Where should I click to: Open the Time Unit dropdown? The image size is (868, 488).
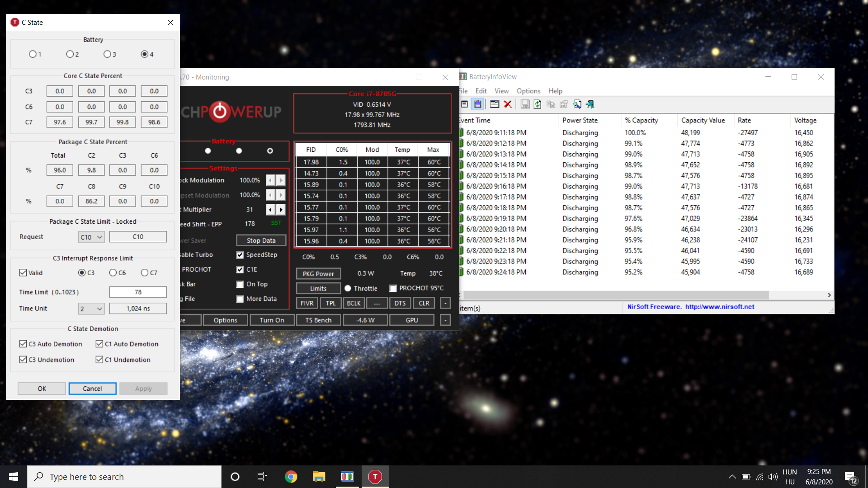pyautogui.click(x=91, y=309)
